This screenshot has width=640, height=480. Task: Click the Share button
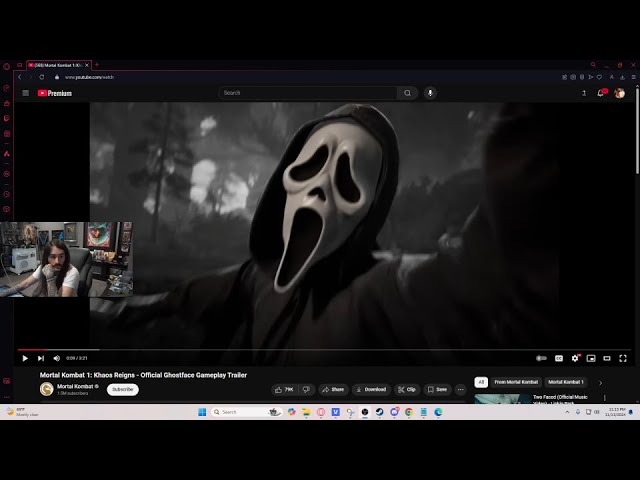[333, 389]
